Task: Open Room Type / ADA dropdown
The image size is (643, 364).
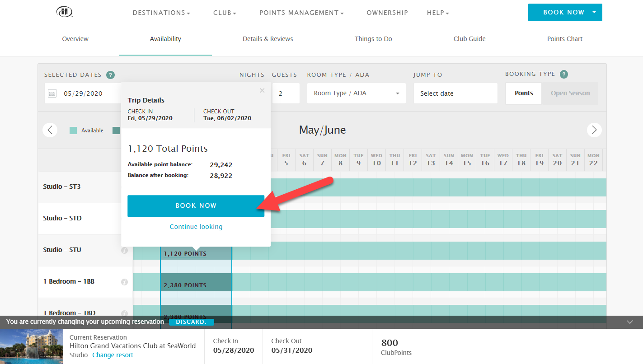Action: pyautogui.click(x=356, y=93)
